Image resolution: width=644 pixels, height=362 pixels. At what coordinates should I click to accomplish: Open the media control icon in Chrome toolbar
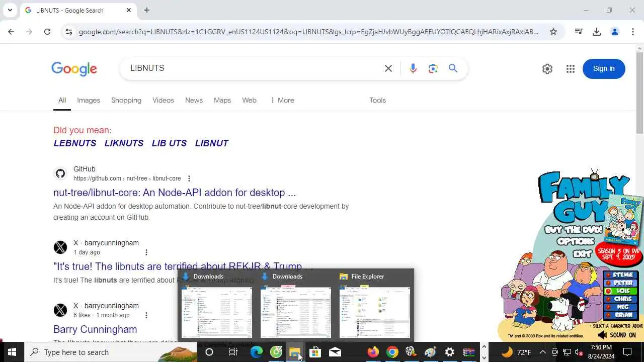(579, 32)
